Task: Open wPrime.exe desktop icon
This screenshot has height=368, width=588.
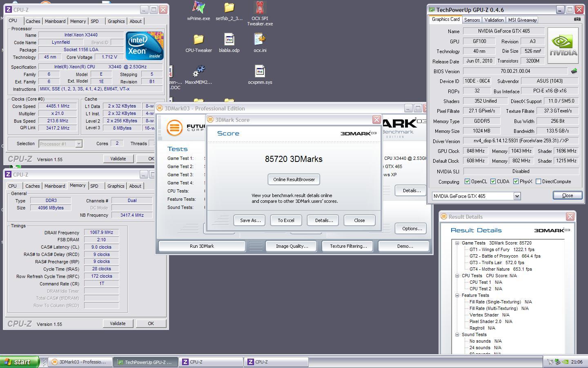Action: click(x=198, y=11)
